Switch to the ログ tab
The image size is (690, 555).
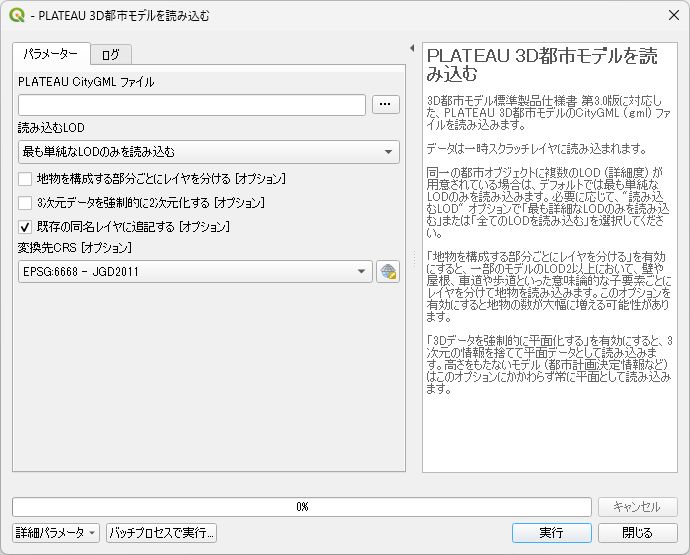tap(110, 55)
